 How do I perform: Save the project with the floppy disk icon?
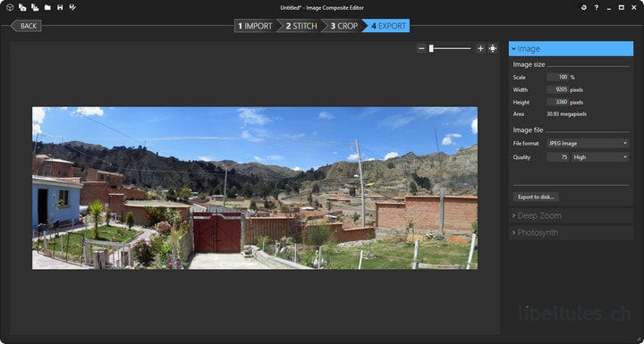60,7
